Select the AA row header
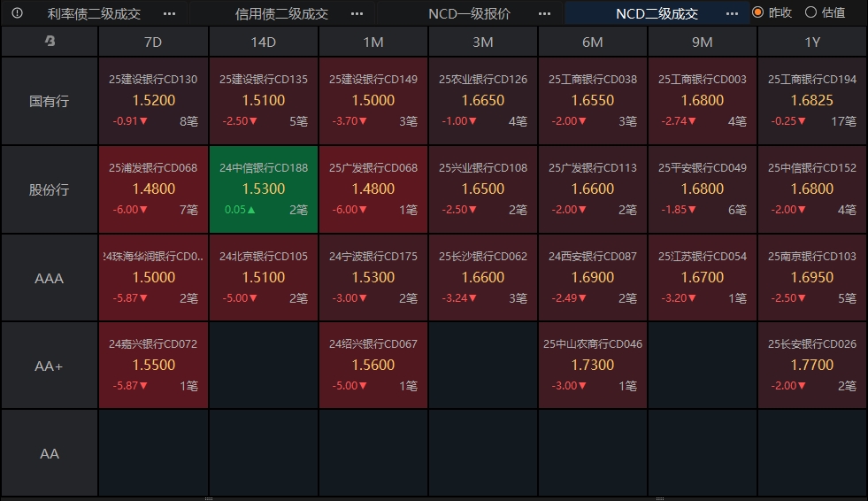The height and width of the screenshot is (501, 868). point(50,453)
